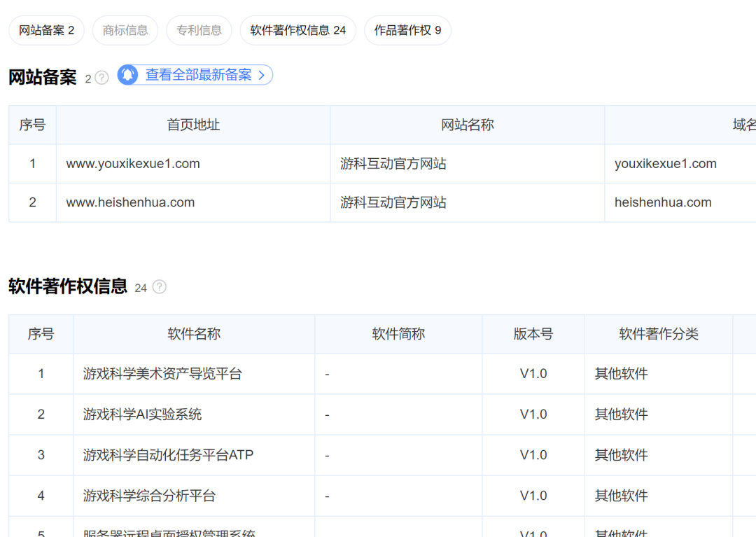Click 其他软件 category for 游戏科学综合分析平台
This screenshot has height=537, width=756.
622,496
